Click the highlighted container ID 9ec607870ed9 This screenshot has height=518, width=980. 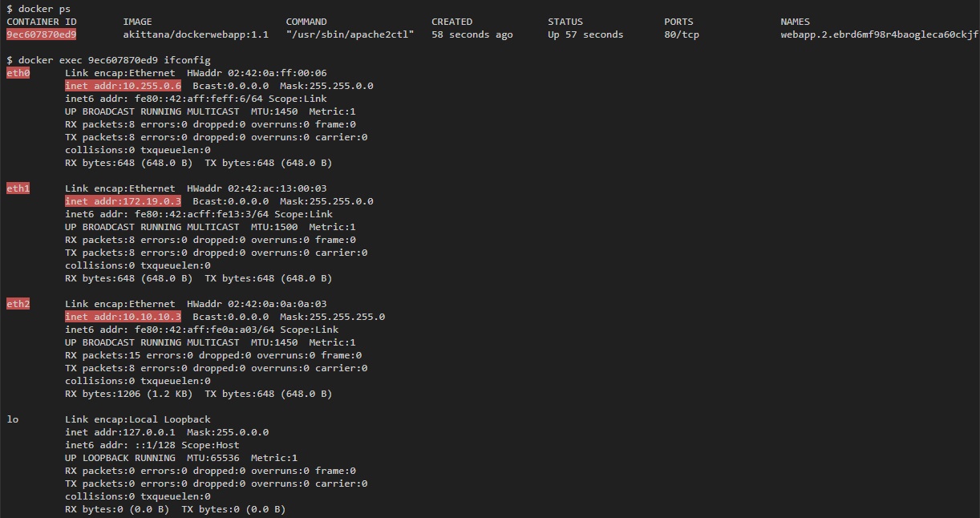(x=42, y=34)
